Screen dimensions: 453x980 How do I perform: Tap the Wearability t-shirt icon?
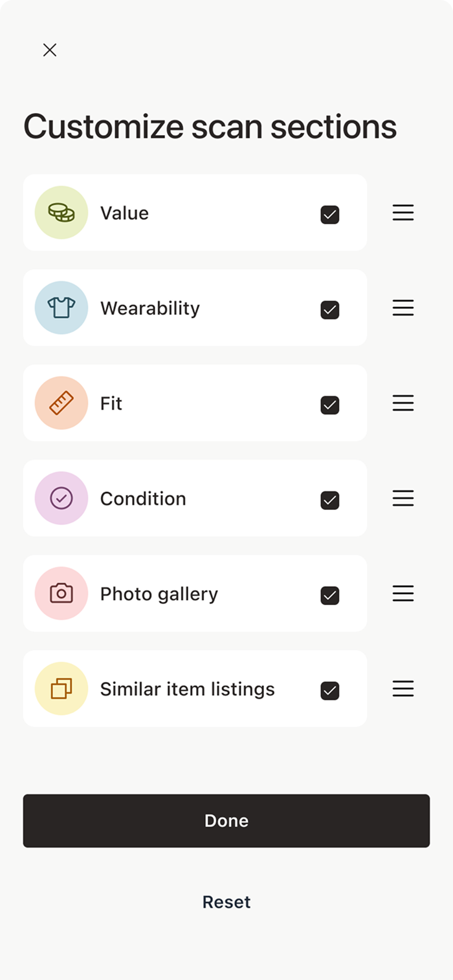61,308
